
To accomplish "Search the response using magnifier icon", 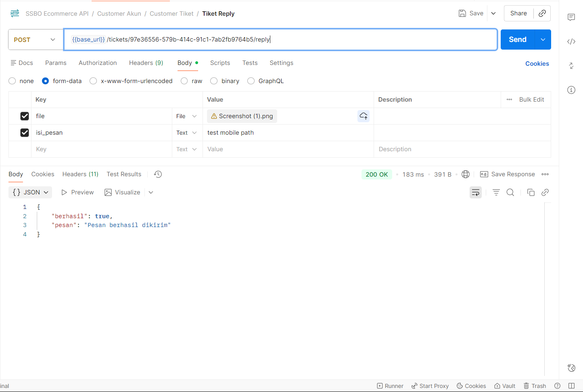I will point(510,192).
